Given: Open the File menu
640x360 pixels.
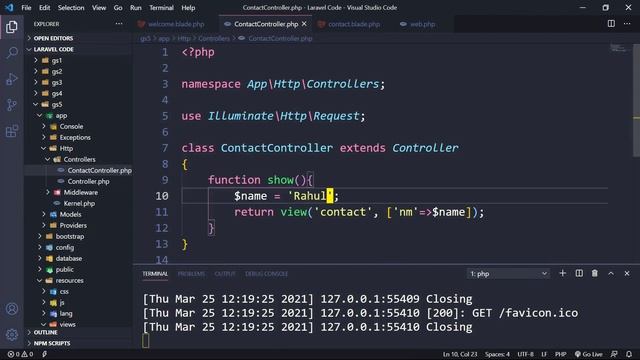Looking at the screenshot, I should click(26, 7).
